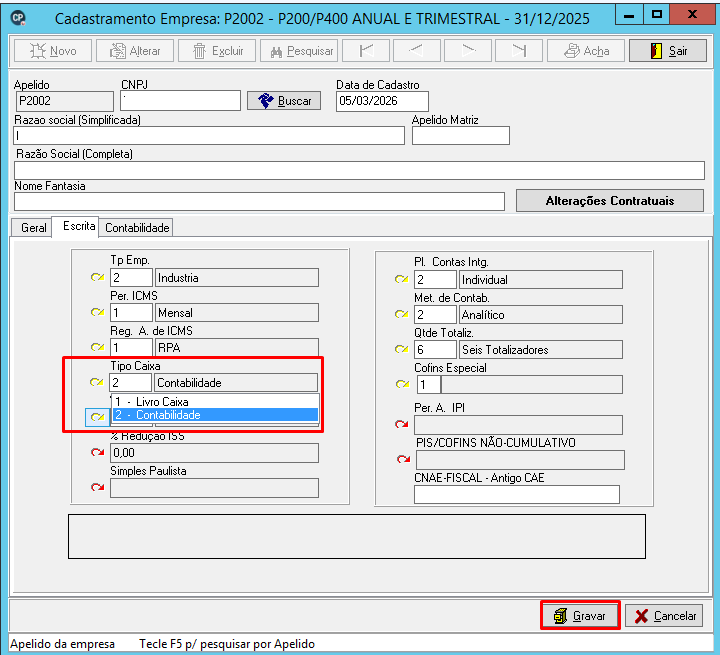720x655 pixels.
Task: Click the large empty notes box
Action: click(x=357, y=536)
